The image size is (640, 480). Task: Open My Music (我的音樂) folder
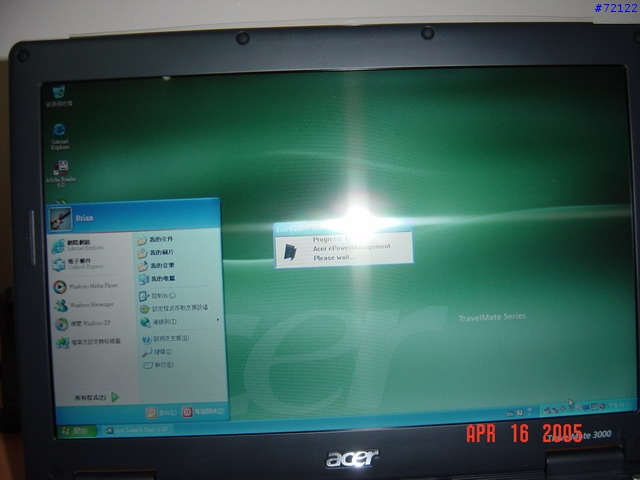(x=156, y=266)
